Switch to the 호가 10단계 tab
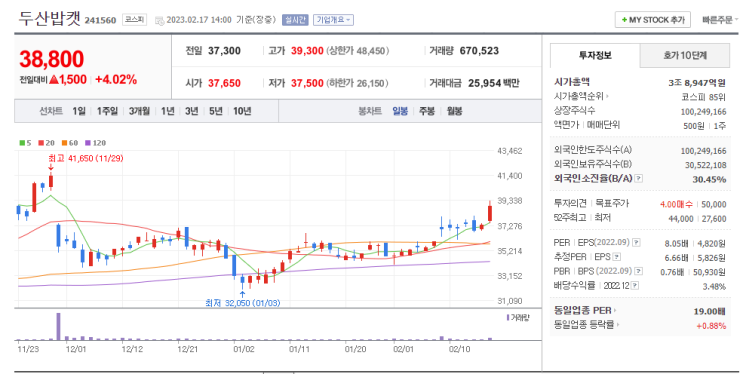The image size is (743, 374). click(x=685, y=55)
